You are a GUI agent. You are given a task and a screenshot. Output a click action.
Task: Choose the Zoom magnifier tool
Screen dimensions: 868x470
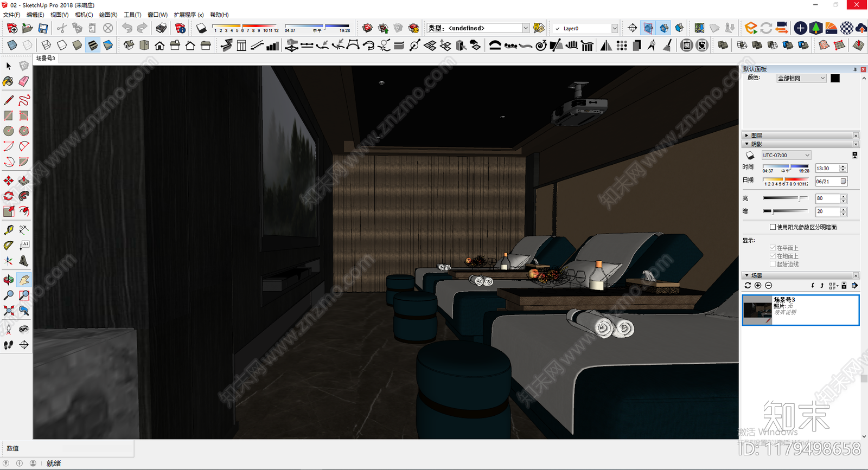coord(9,295)
